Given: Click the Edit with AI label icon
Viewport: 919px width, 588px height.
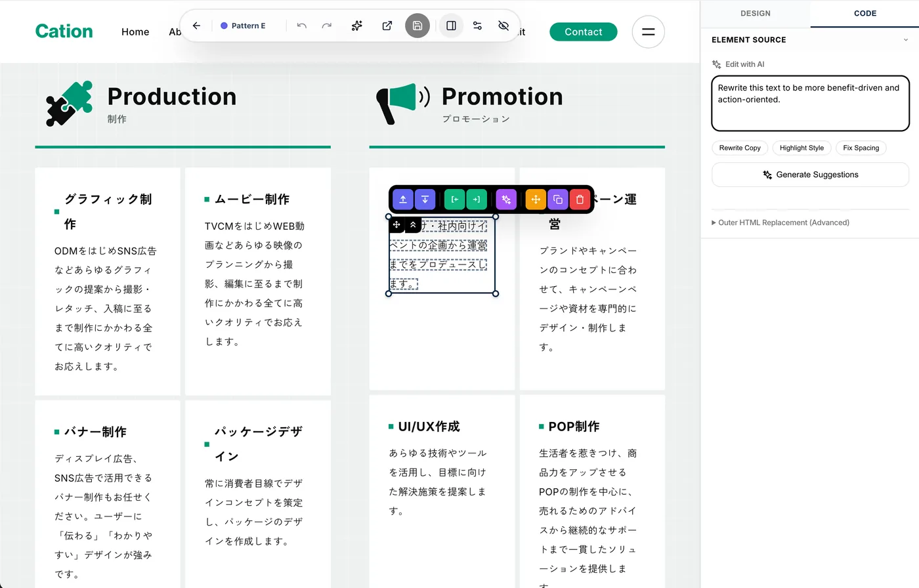Looking at the screenshot, I should pyautogui.click(x=717, y=64).
